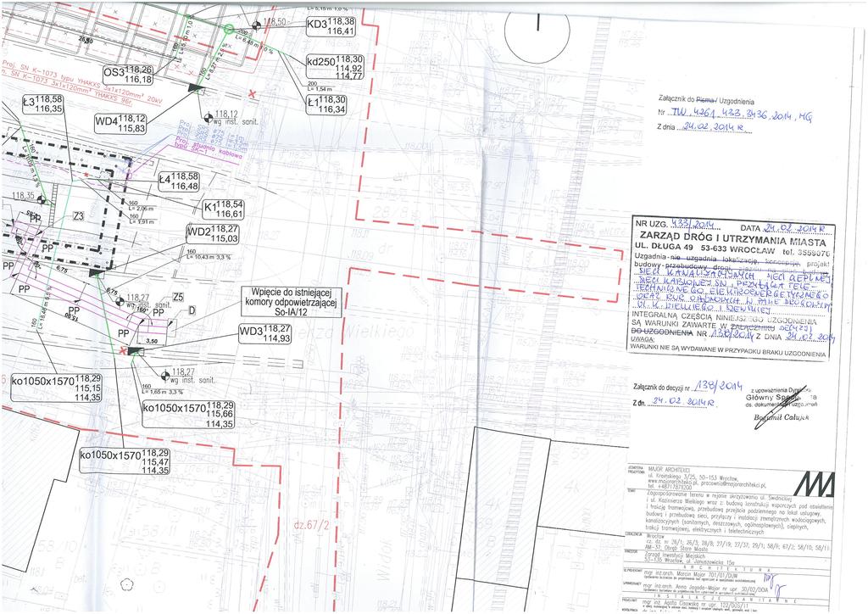Click the boxed D marker label
The width and height of the screenshot is (868, 614).
192,310
